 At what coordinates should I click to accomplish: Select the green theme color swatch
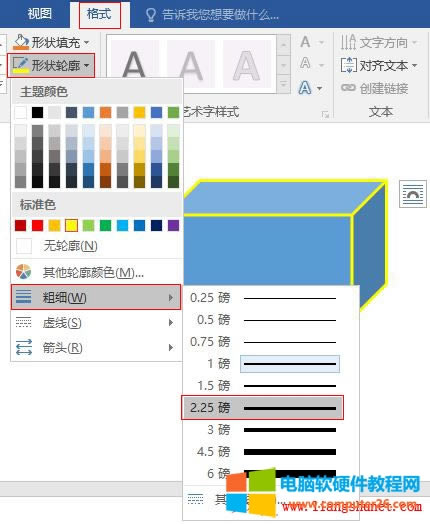point(173,112)
